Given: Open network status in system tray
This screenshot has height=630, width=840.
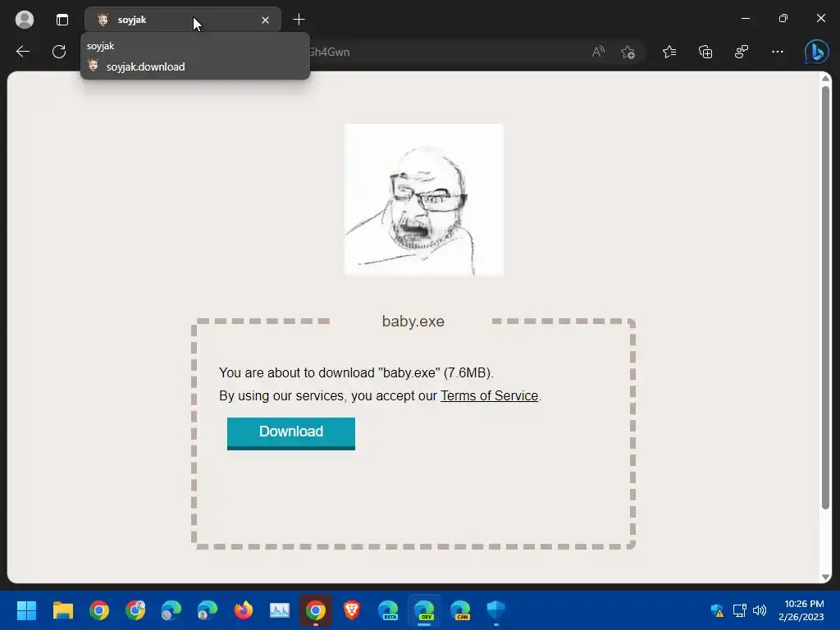Looking at the screenshot, I should coord(740,610).
